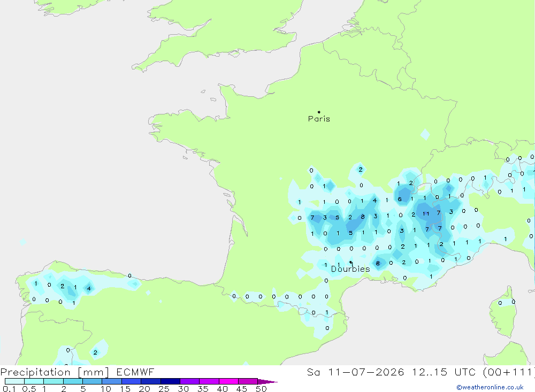
Task: Click the ECMWF model label
Action: point(135,372)
